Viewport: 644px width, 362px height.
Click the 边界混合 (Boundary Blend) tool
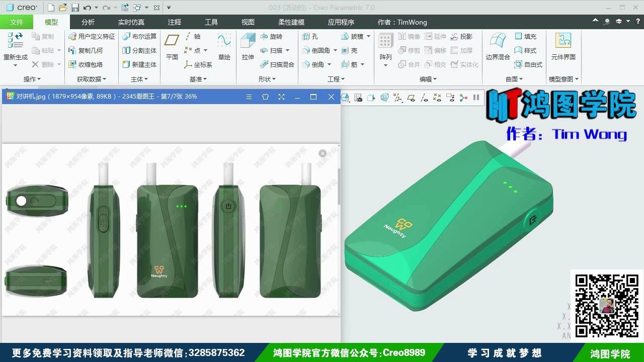(x=498, y=47)
